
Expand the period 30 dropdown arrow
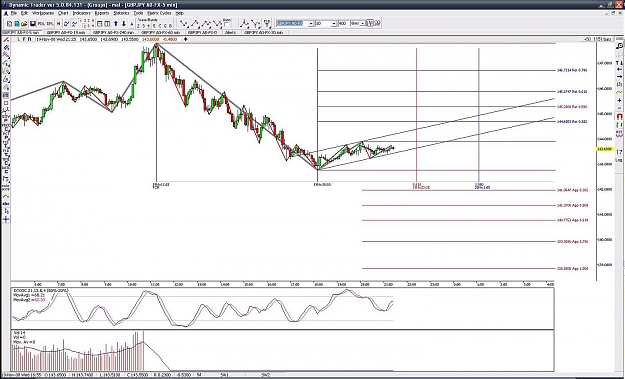(334, 24)
